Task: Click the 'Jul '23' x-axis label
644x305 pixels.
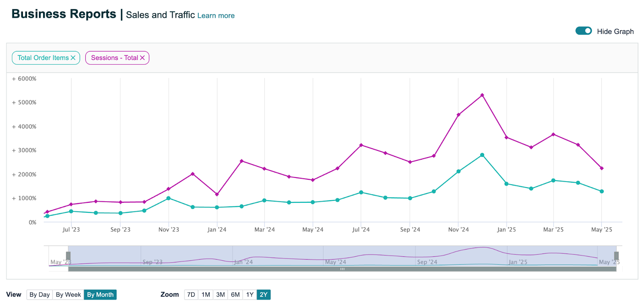Action: 71,230
